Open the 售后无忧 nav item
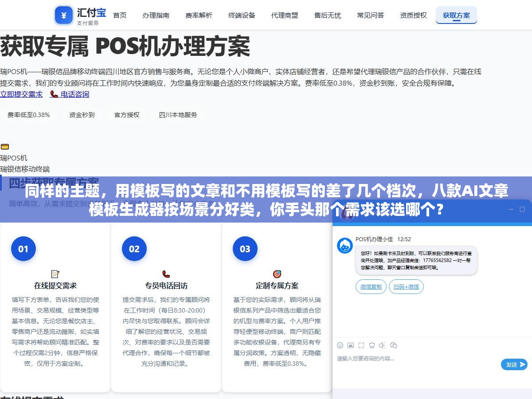Image resolution: width=532 pixels, height=399 pixels. [328, 15]
